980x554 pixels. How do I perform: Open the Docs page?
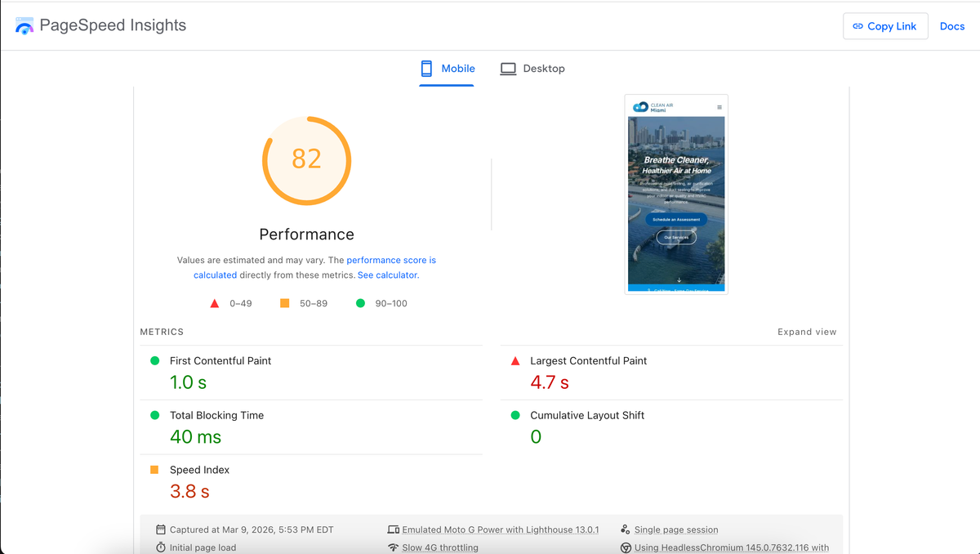(952, 25)
